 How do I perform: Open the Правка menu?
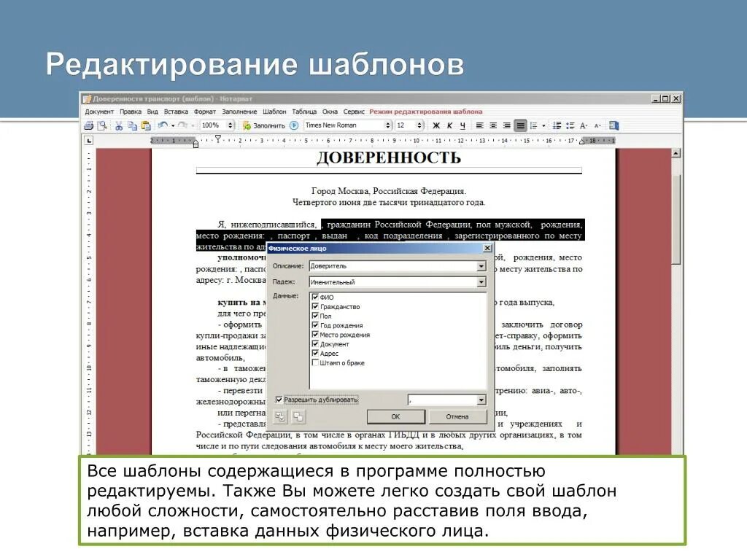pos(131,112)
